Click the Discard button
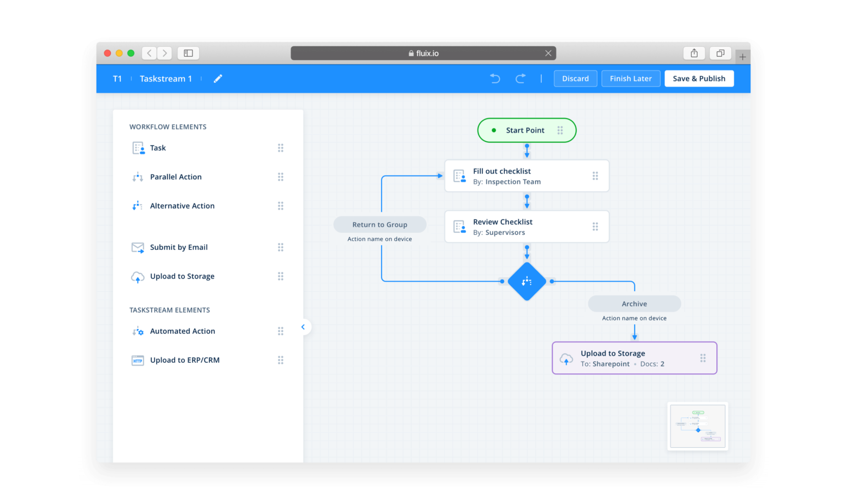The height and width of the screenshot is (504, 847). click(x=575, y=78)
